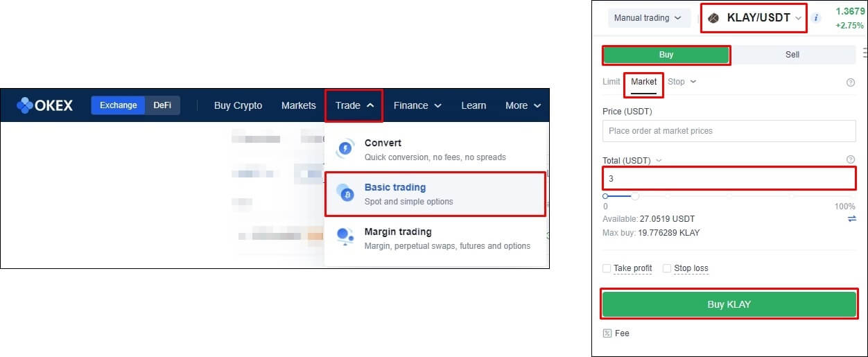Click the Available 27.0519 USDT text

tap(648, 219)
